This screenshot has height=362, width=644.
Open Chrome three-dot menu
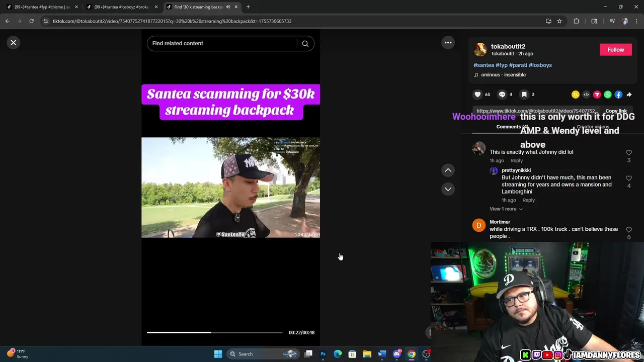pyautogui.click(x=636, y=21)
